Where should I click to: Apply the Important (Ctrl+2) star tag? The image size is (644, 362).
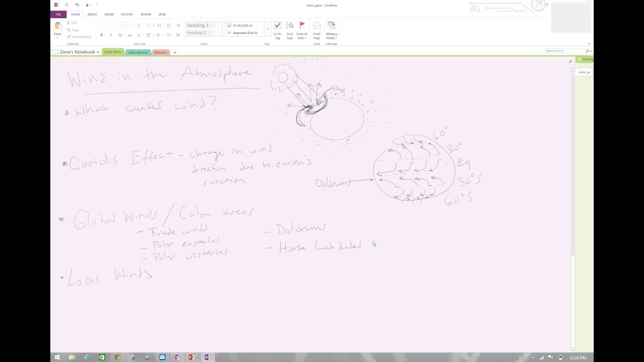pyautogui.click(x=229, y=33)
